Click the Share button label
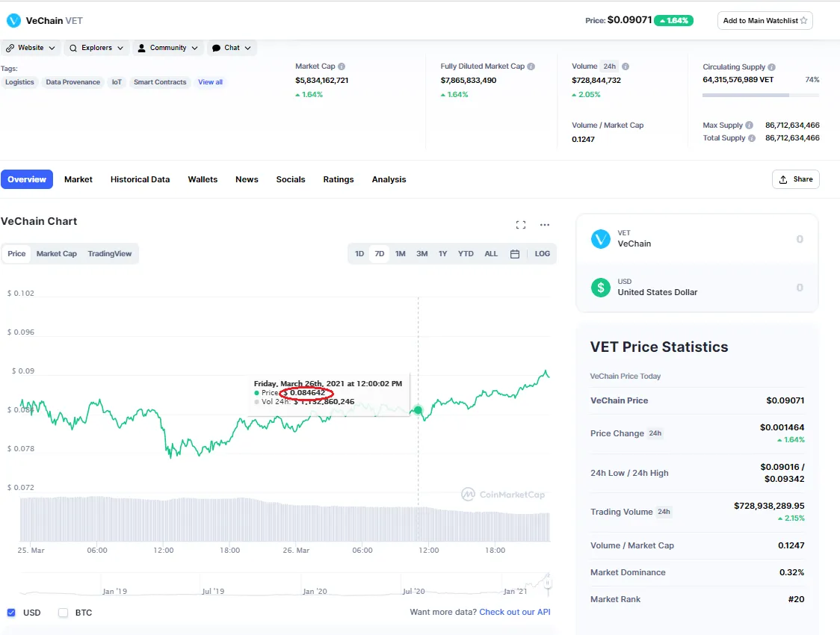The image size is (840, 635). click(x=803, y=179)
